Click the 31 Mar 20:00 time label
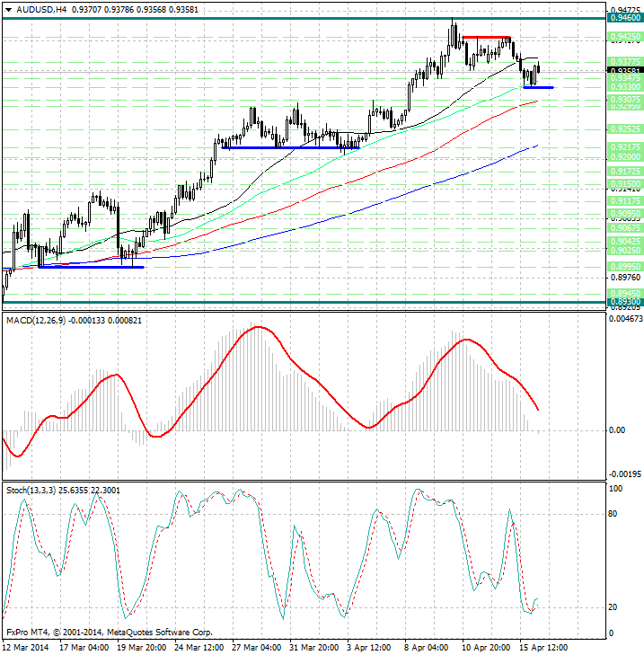644x655 pixels. coord(314,648)
